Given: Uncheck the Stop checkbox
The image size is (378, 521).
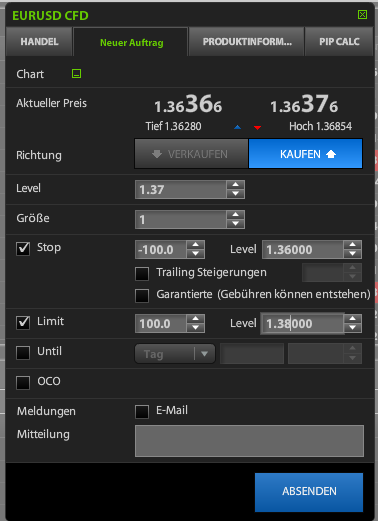Looking at the screenshot, I should [x=23, y=249].
